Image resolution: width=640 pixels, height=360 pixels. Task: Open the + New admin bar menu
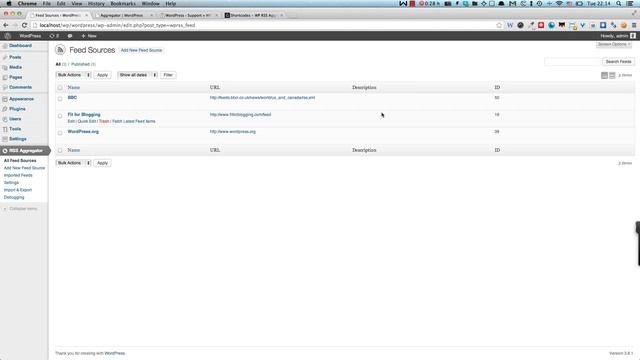point(89,36)
